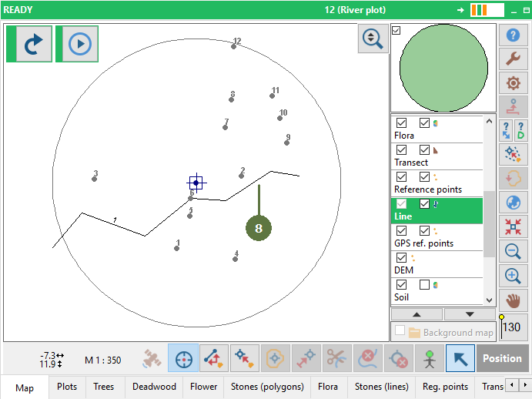This screenshot has width=532, height=399.
Task: Click the orange battery level indicator
Action: [487, 10]
